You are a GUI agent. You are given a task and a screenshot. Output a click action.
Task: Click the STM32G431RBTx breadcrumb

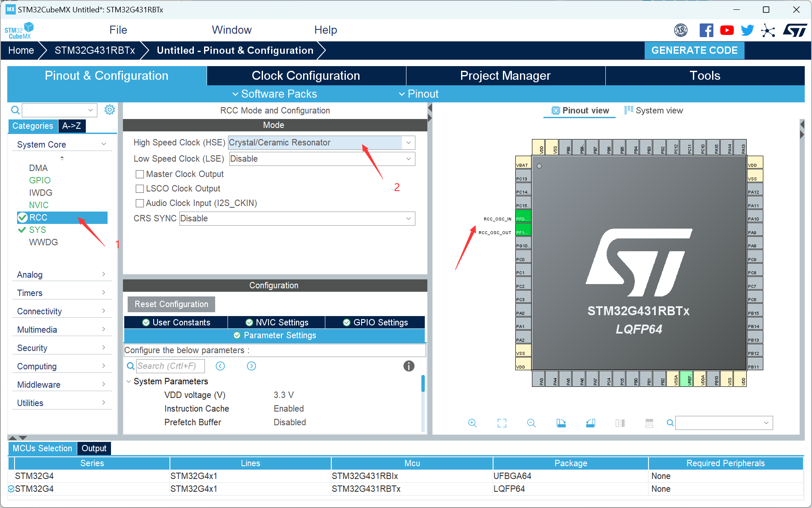coord(95,50)
